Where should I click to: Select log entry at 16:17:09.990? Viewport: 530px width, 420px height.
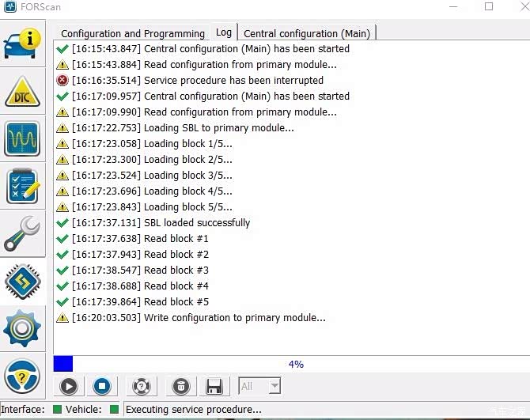[x=196, y=112]
